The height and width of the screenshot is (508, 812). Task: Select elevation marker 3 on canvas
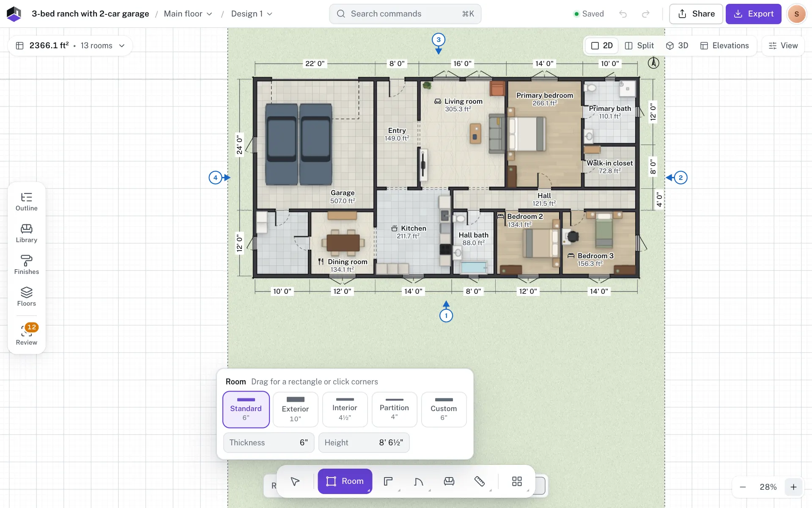pos(439,40)
